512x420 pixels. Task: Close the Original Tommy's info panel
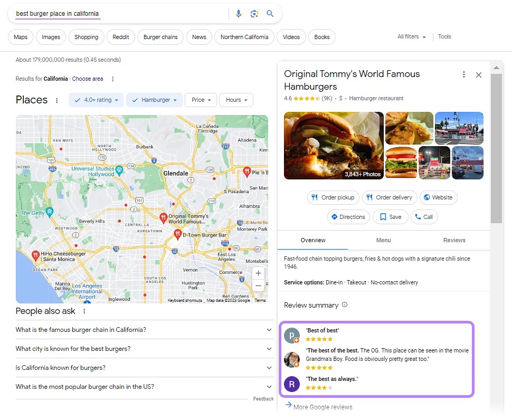479,75
